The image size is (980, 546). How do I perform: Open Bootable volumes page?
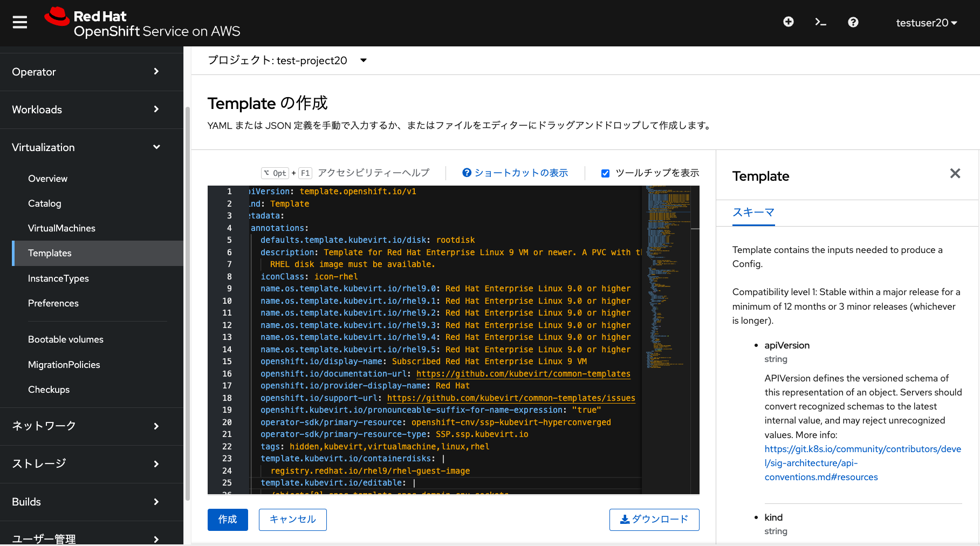[x=65, y=339]
